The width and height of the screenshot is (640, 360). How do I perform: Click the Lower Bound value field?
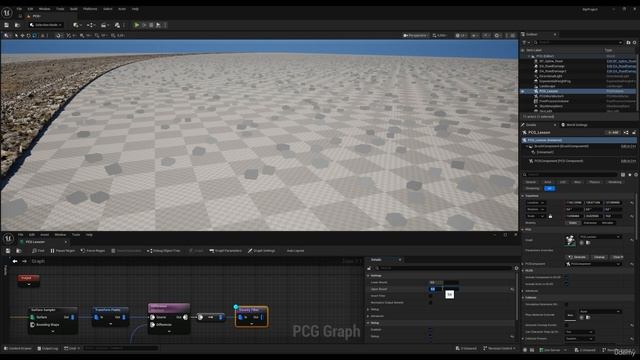point(443,282)
